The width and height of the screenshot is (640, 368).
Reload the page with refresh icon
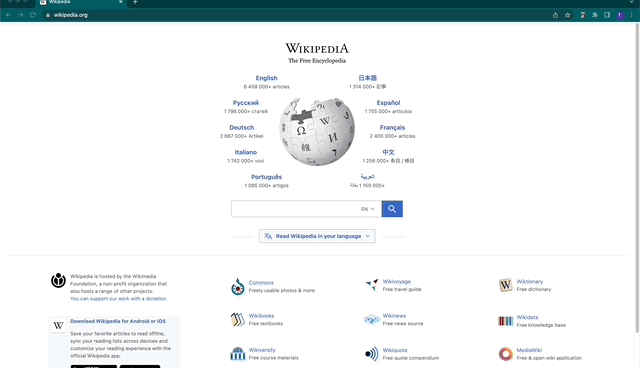click(33, 15)
